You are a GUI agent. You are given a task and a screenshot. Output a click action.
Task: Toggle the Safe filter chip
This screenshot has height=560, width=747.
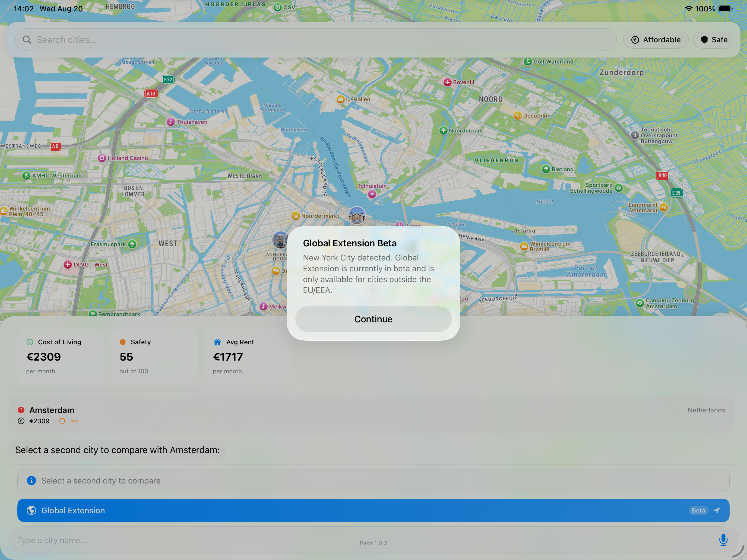714,40
